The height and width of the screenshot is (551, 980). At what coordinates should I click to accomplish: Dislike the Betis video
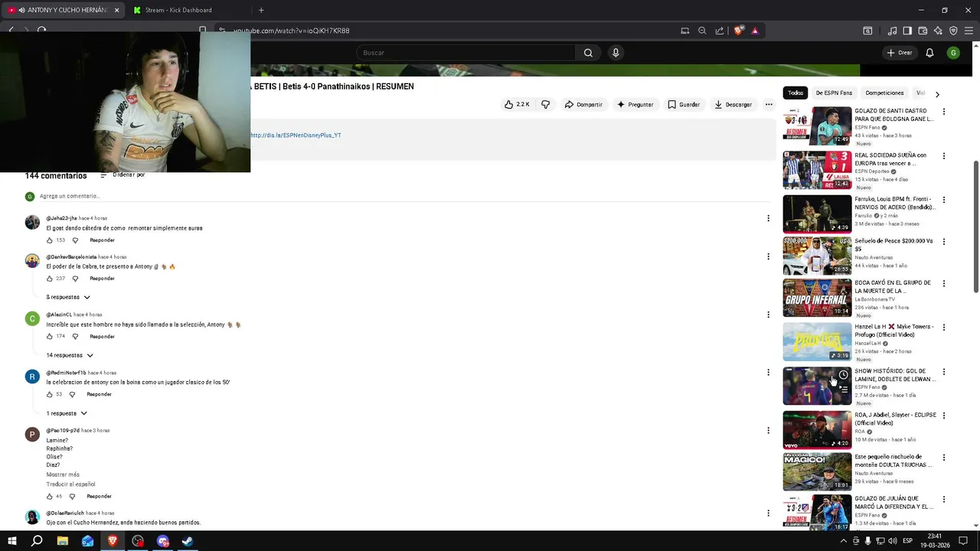[x=545, y=104]
